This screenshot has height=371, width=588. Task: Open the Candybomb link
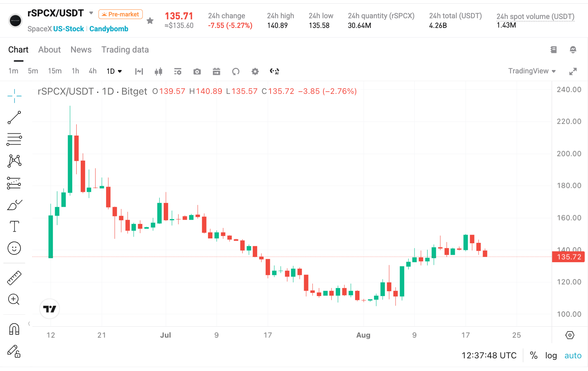coord(109,29)
